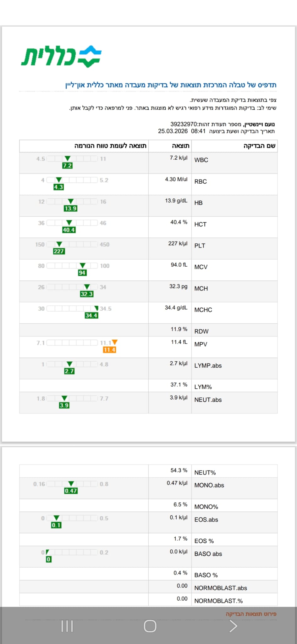The image size is (297, 644).
Task: Tap the Android recent apps button
Action: coord(67,626)
